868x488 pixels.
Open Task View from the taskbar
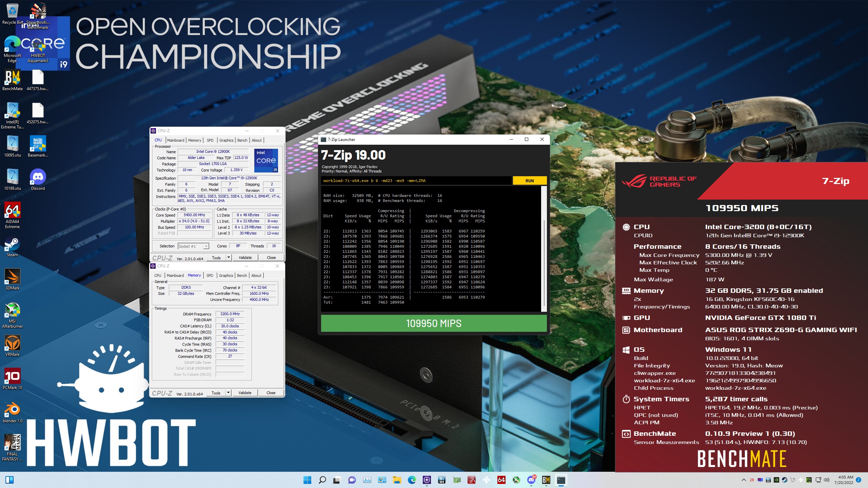[x=337, y=480]
